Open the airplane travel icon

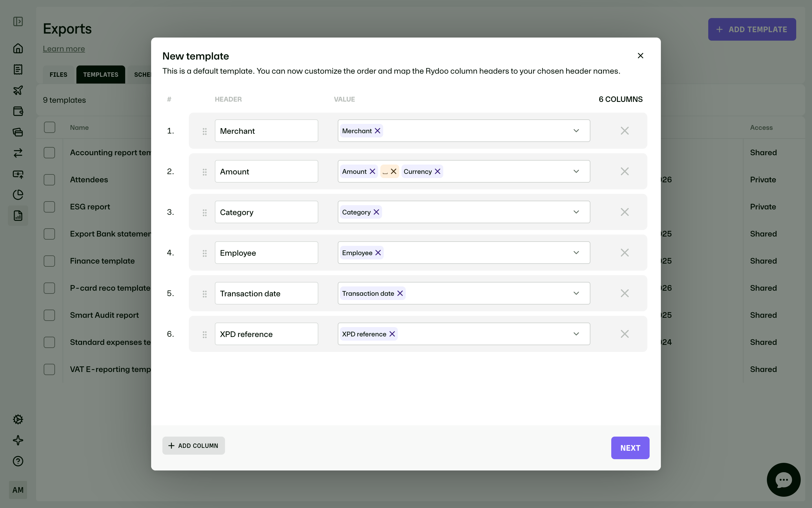18,90
